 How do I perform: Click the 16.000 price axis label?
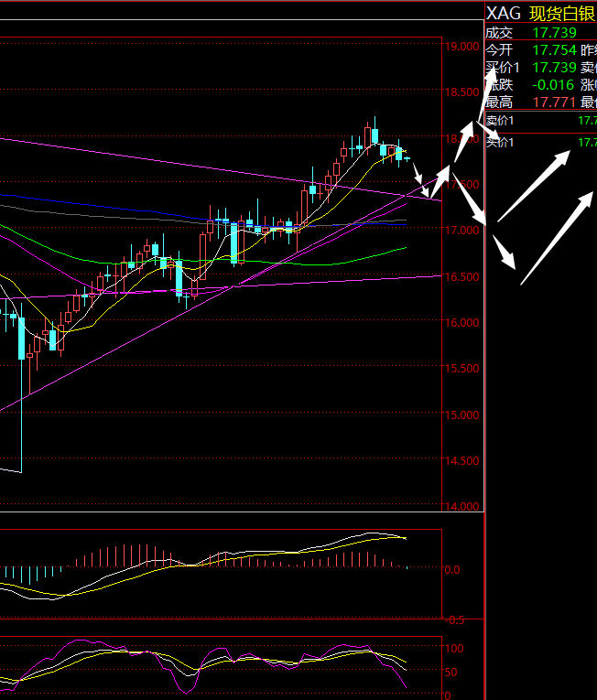point(461,323)
